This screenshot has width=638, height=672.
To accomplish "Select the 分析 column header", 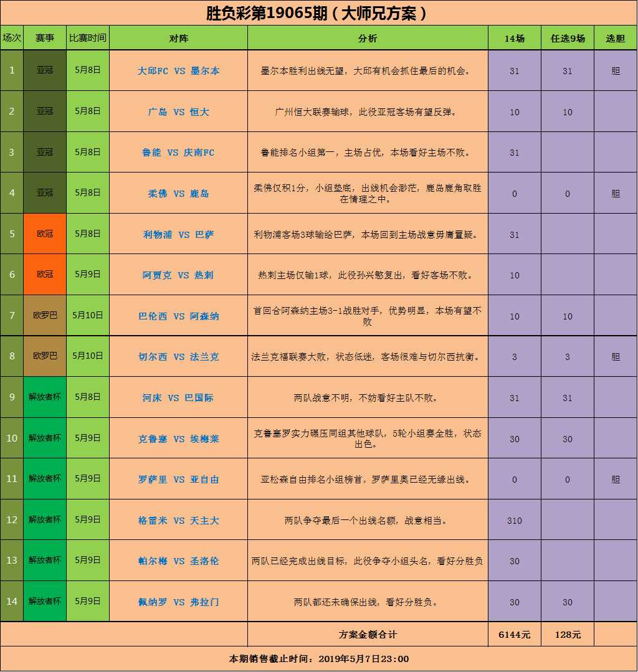I will (x=368, y=38).
